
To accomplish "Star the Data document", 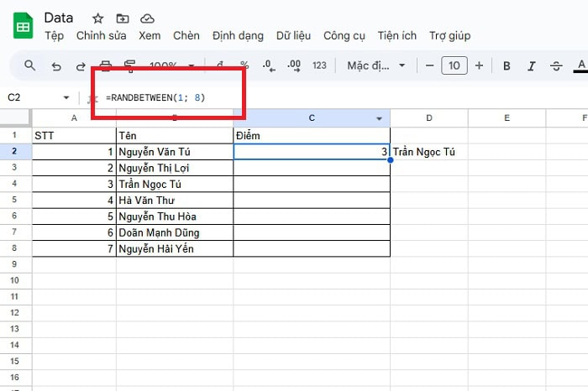I will click(x=98, y=18).
